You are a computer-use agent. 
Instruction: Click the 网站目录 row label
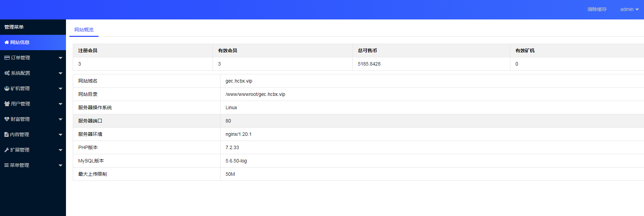pyautogui.click(x=88, y=94)
